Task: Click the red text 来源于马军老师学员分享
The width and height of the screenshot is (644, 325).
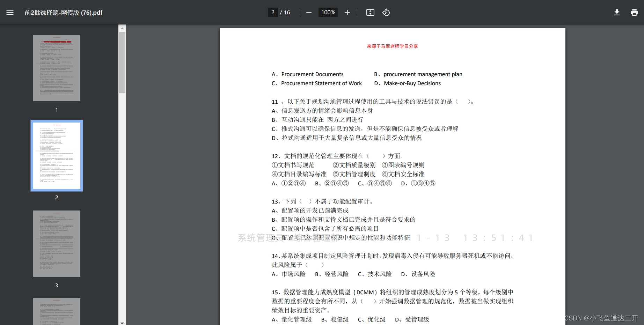Action: click(392, 46)
